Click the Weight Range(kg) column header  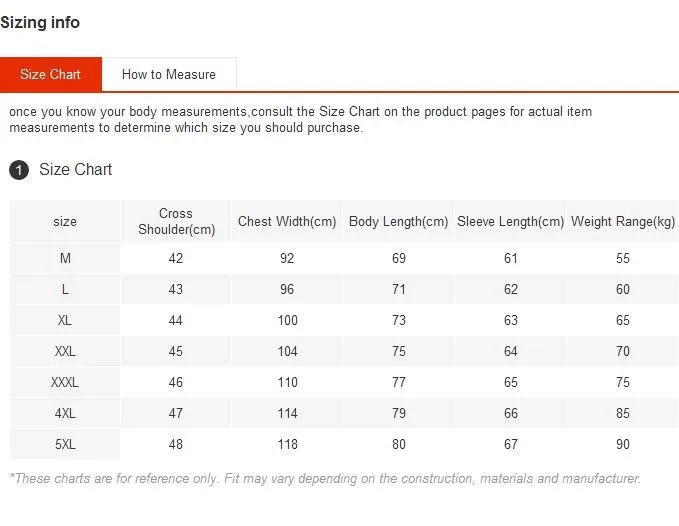622,221
